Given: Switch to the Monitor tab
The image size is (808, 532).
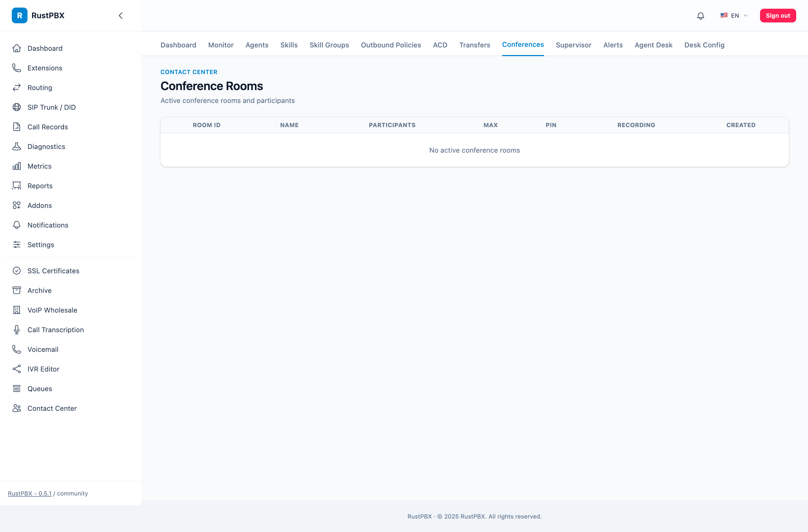Looking at the screenshot, I should point(221,45).
